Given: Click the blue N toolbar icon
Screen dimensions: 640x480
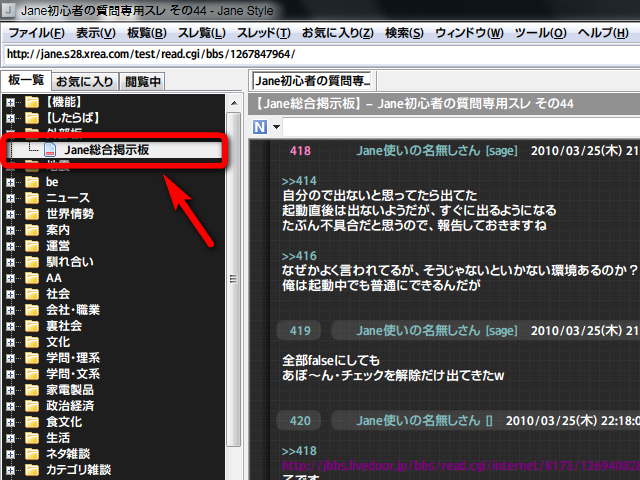Looking at the screenshot, I should tap(260, 127).
